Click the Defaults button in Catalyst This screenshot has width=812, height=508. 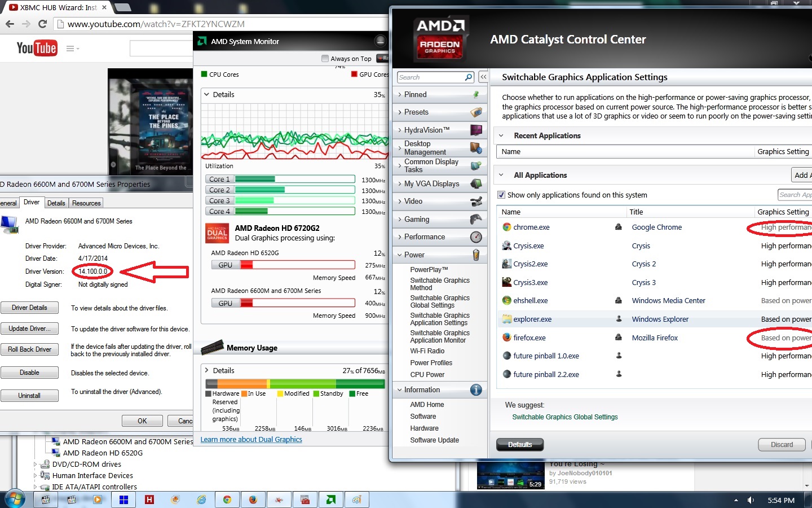pos(520,445)
